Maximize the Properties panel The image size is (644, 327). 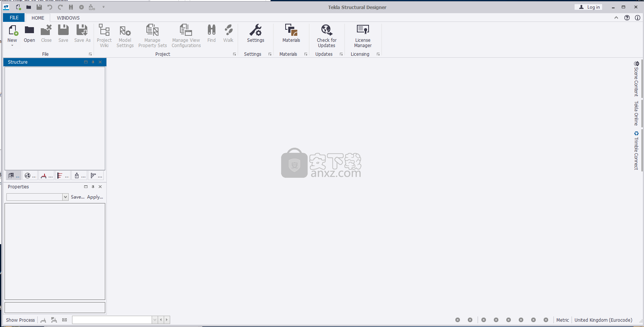tap(86, 187)
